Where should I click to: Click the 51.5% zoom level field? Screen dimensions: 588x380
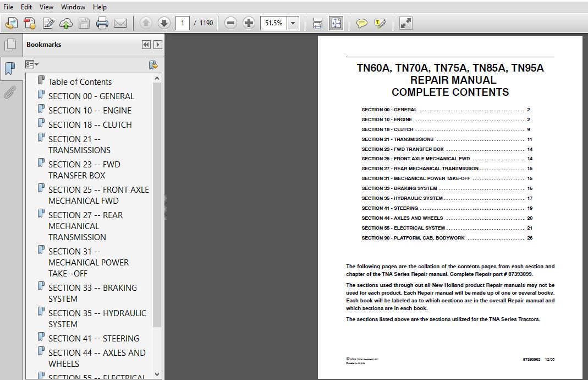[x=274, y=23]
